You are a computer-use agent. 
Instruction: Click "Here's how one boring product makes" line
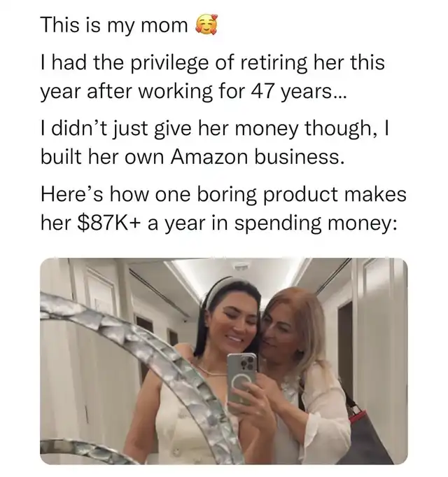point(224,195)
